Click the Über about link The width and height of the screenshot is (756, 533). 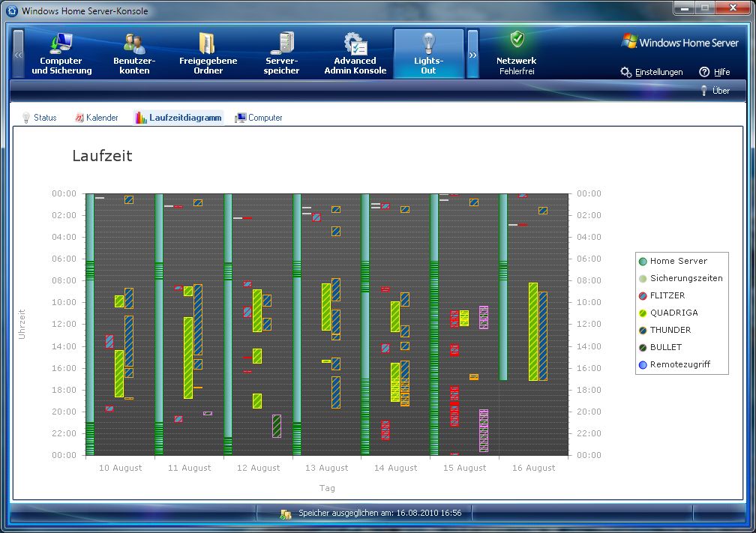tap(715, 91)
